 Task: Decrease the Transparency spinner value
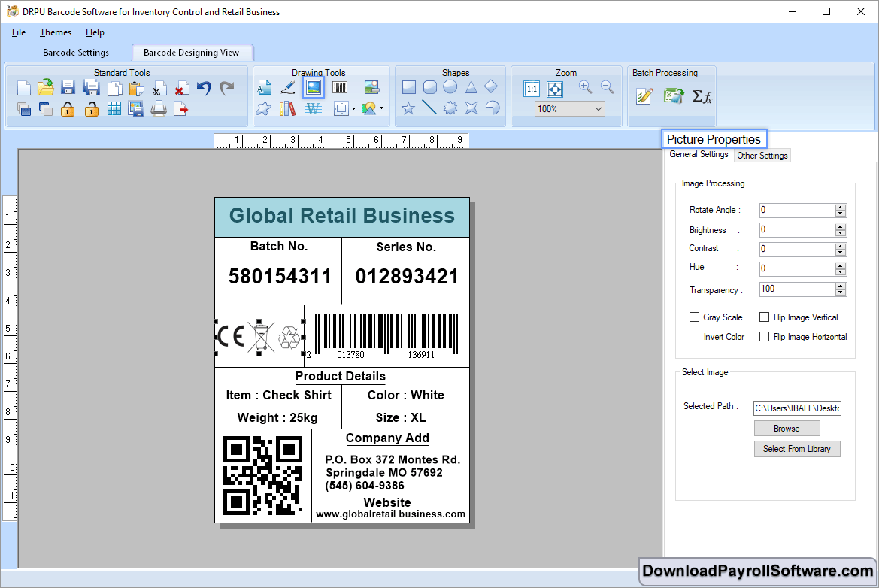tap(841, 292)
